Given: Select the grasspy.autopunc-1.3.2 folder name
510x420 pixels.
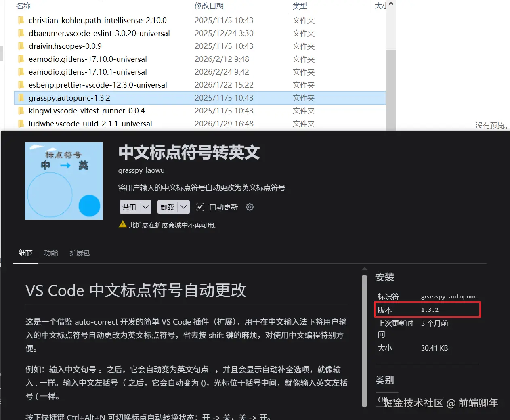Looking at the screenshot, I should pos(69,98).
